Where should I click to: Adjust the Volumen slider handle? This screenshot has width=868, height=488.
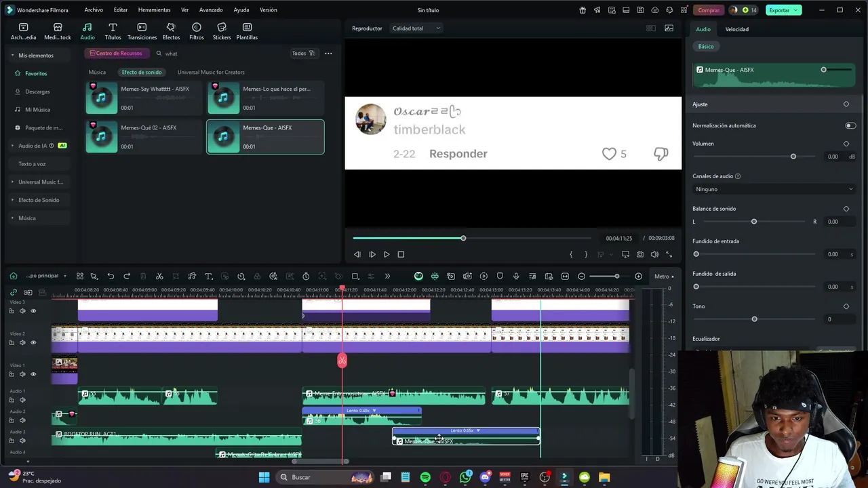pos(793,157)
